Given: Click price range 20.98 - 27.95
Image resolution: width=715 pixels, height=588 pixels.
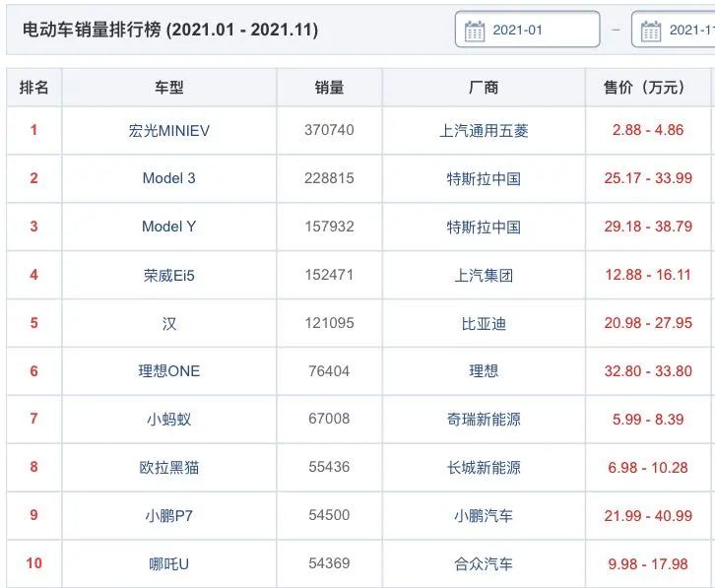Looking at the screenshot, I should pyautogui.click(x=648, y=323).
